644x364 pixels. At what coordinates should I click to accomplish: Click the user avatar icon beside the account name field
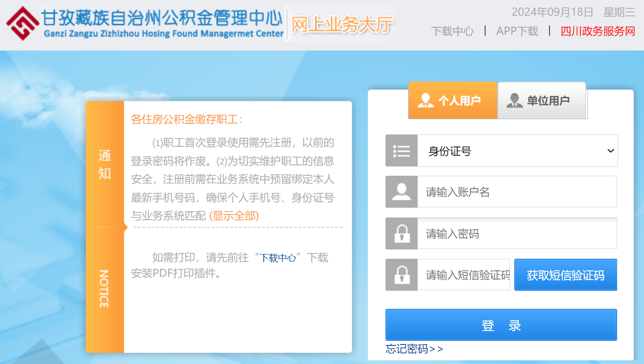(x=401, y=192)
